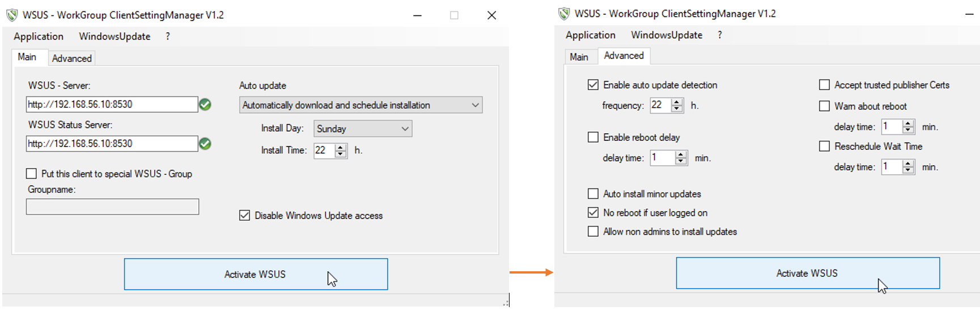This screenshot has width=980, height=311.
Task: Decrease Enable reboot delay time with down arrow
Action: pyautogui.click(x=681, y=161)
